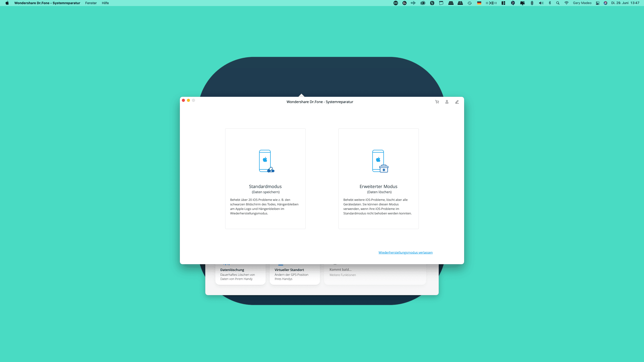The width and height of the screenshot is (644, 362).
Task: Click 'Kommt bald...' card in background window
Action: tap(375, 274)
